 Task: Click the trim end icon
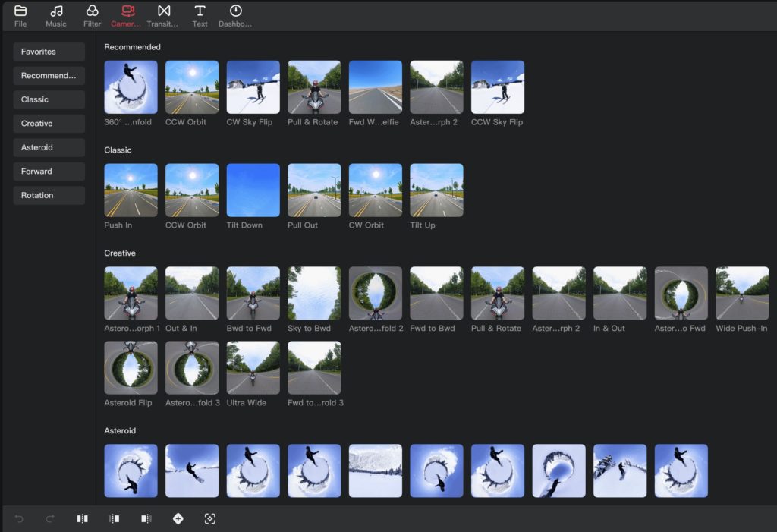(146, 518)
